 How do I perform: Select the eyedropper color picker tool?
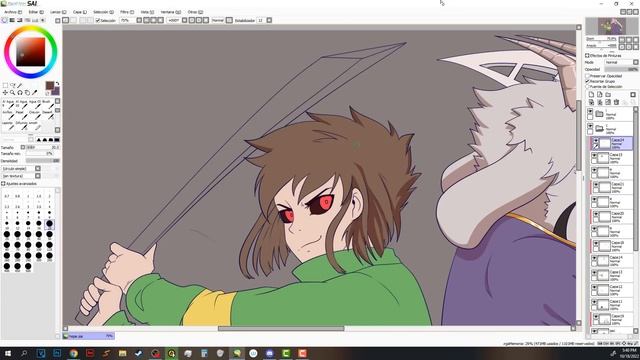pos(35,93)
